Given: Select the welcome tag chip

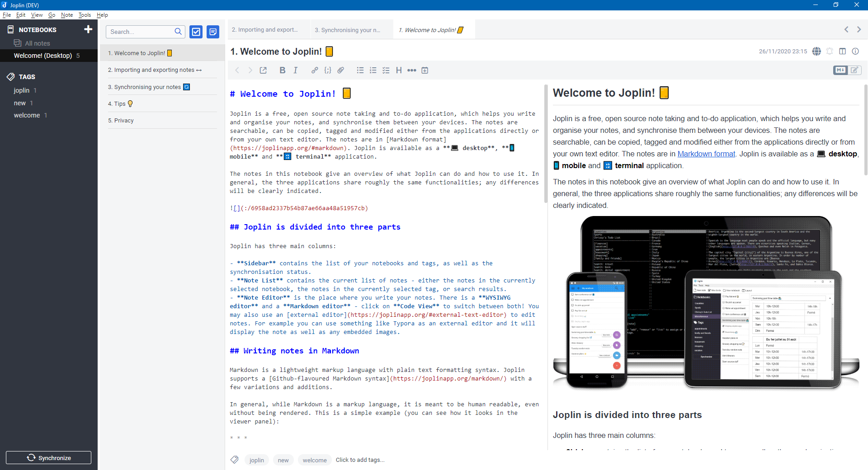Looking at the screenshot, I should coord(315,460).
